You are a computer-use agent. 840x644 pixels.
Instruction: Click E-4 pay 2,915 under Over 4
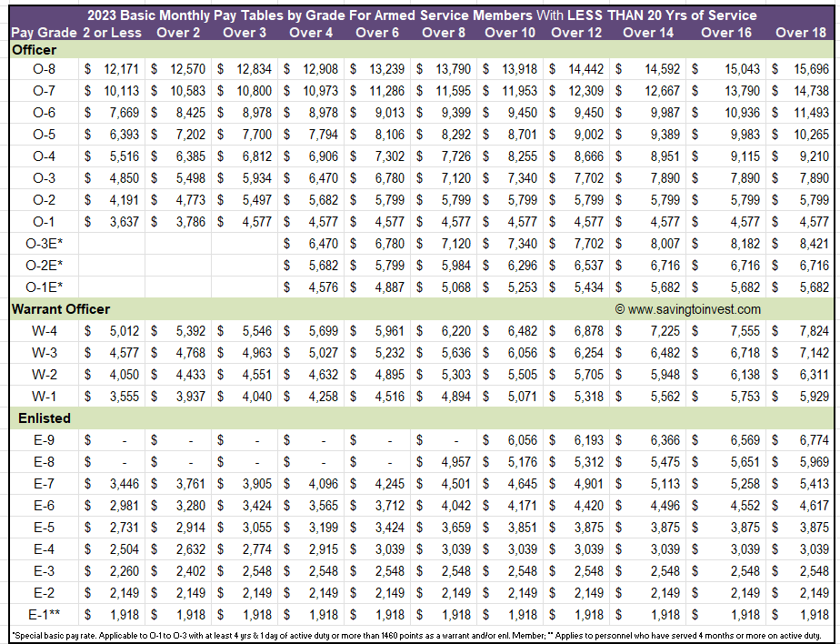pyautogui.click(x=324, y=549)
